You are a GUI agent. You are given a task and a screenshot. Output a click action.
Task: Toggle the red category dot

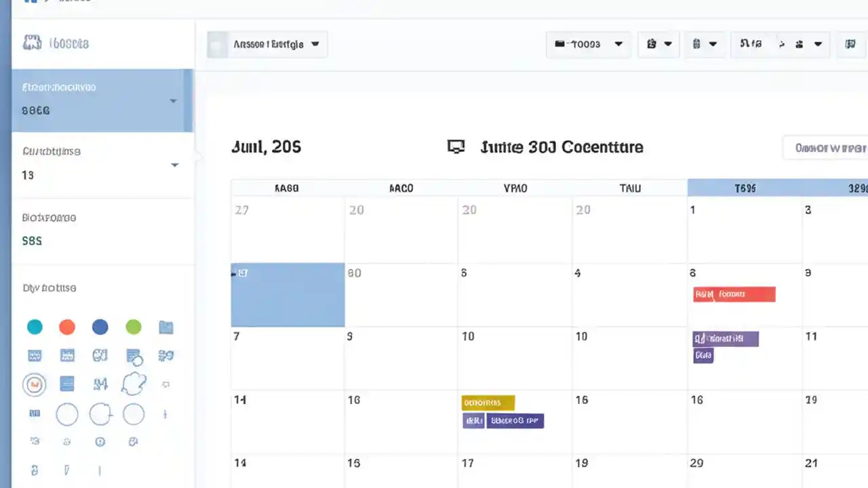point(67,327)
